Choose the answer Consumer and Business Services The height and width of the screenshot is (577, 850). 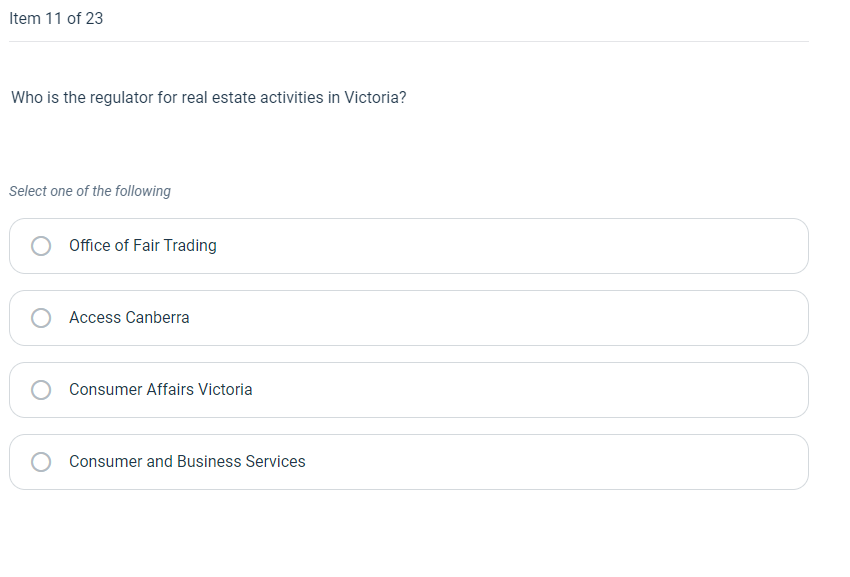click(186, 461)
